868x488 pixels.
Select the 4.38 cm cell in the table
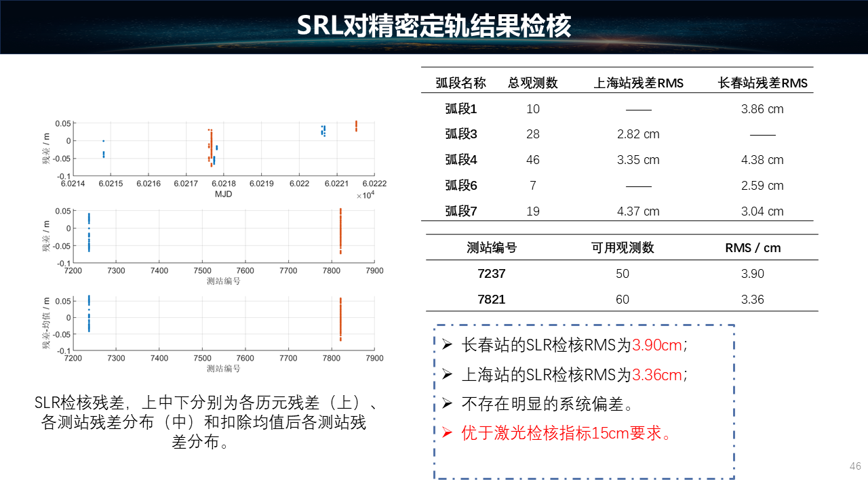click(x=762, y=160)
